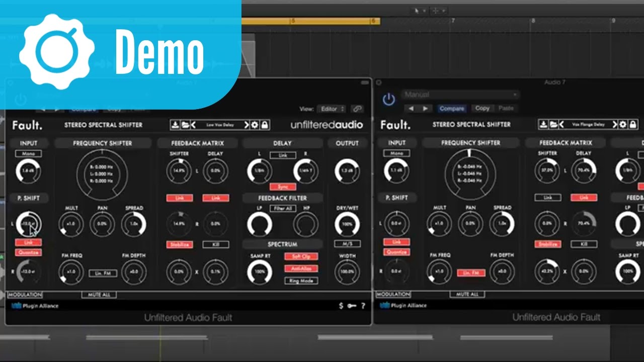Click Copy in right plugin header
This screenshot has width=644, height=362.
[482, 108]
